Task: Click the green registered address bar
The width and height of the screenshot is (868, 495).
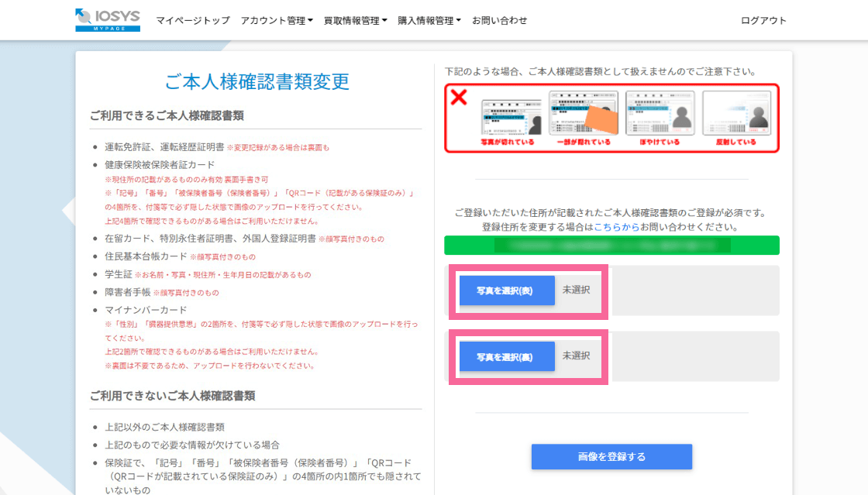Action: click(x=611, y=246)
